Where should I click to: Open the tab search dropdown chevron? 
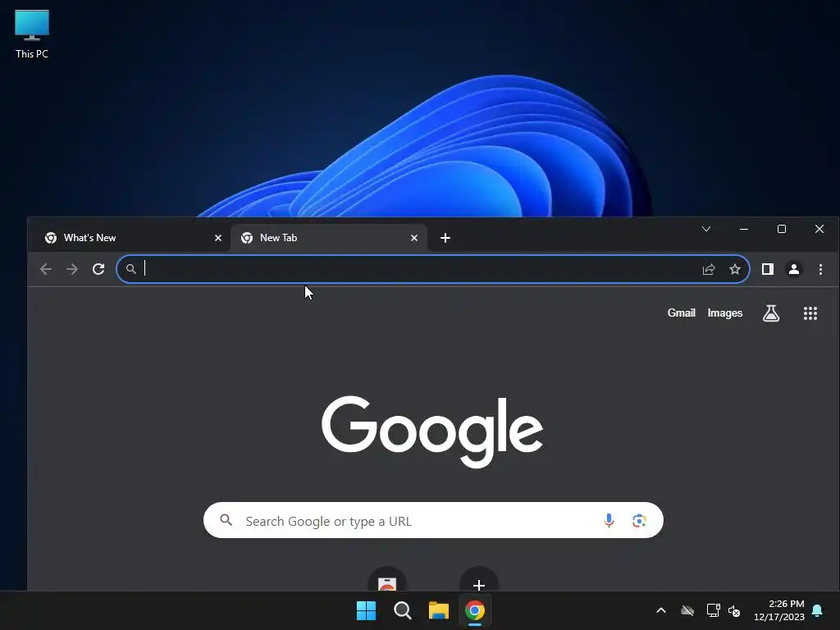706,229
